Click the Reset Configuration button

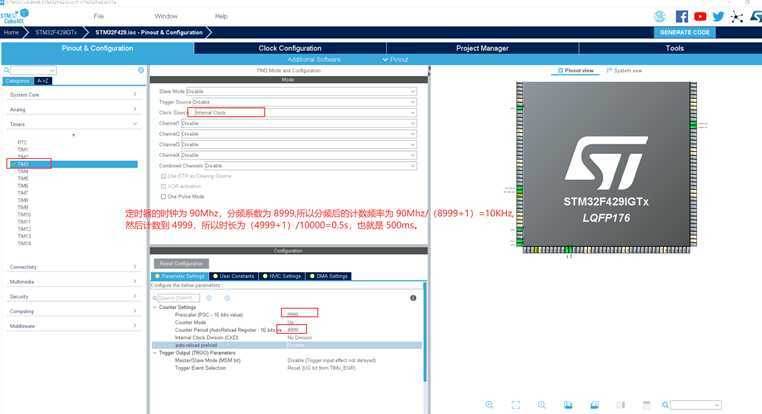click(x=181, y=263)
